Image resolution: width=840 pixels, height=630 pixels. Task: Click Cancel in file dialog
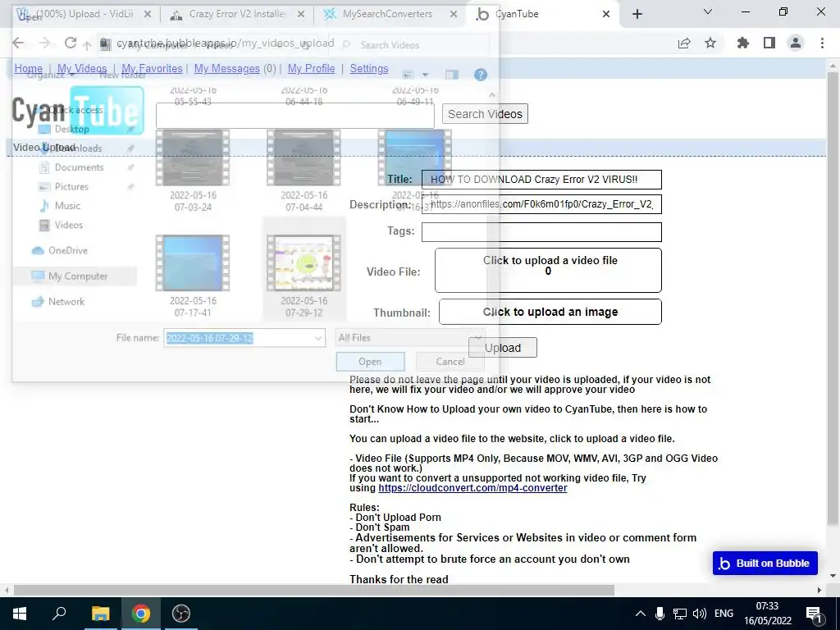[450, 362]
